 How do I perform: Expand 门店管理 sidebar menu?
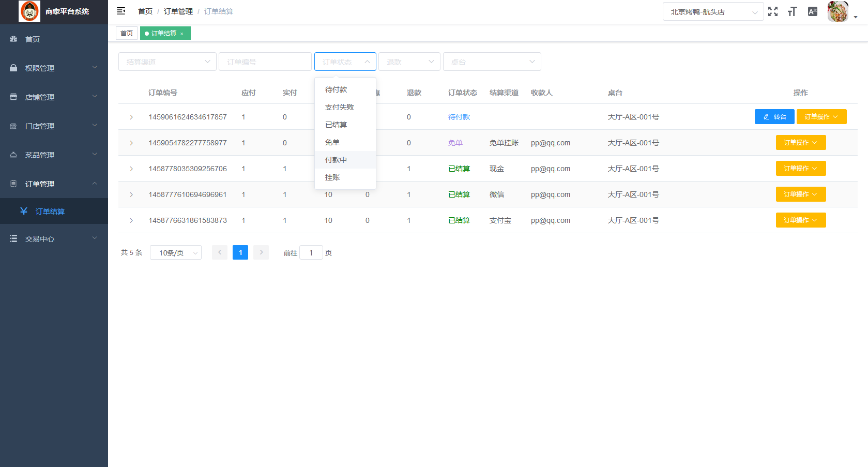pyautogui.click(x=54, y=126)
